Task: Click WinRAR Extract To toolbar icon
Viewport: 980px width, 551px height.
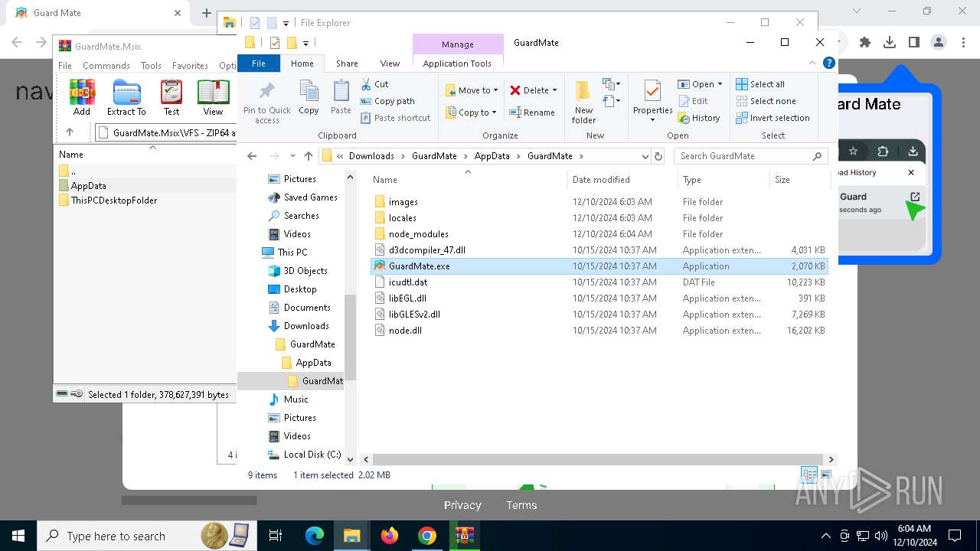Action: click(126, 97)
